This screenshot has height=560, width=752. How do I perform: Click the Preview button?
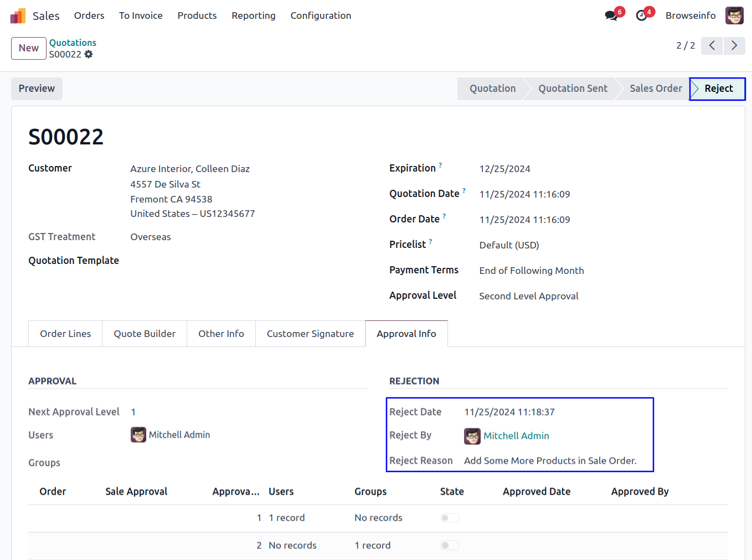point(37,89)
